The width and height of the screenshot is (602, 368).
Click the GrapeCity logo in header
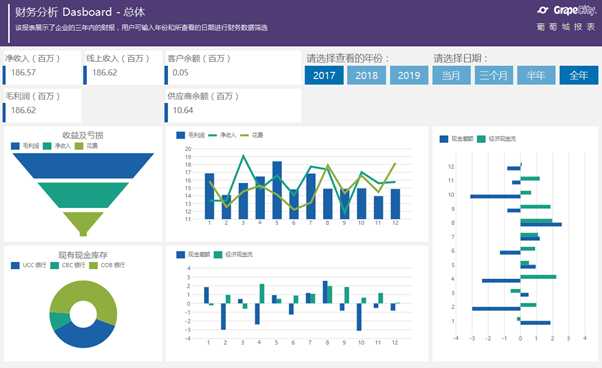click(566, 10)
